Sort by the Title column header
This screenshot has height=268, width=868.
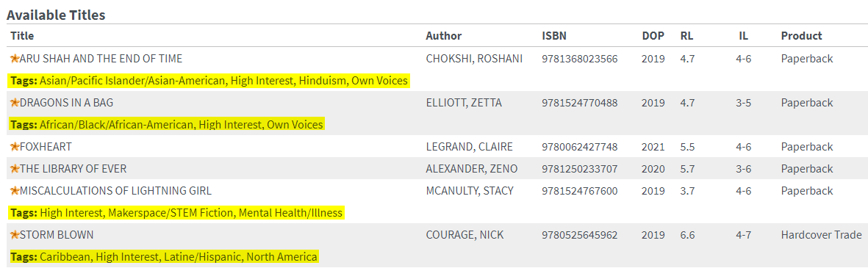22,36
